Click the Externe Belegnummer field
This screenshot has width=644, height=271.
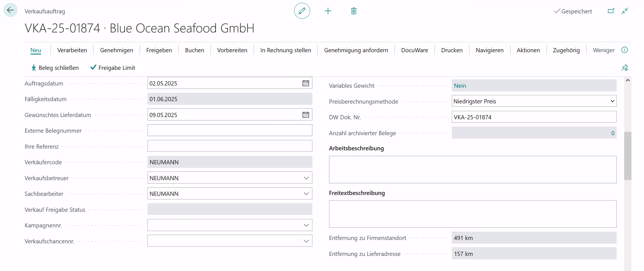click(230, 130)
